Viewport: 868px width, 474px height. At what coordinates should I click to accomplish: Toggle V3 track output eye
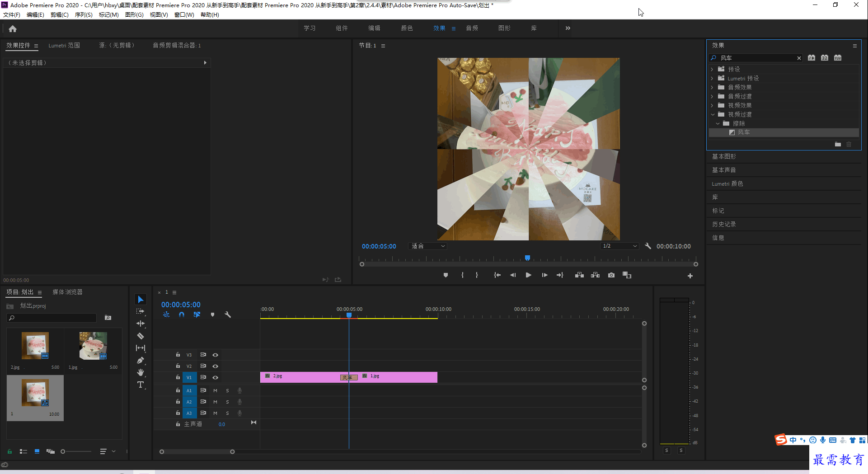[216, 355]
